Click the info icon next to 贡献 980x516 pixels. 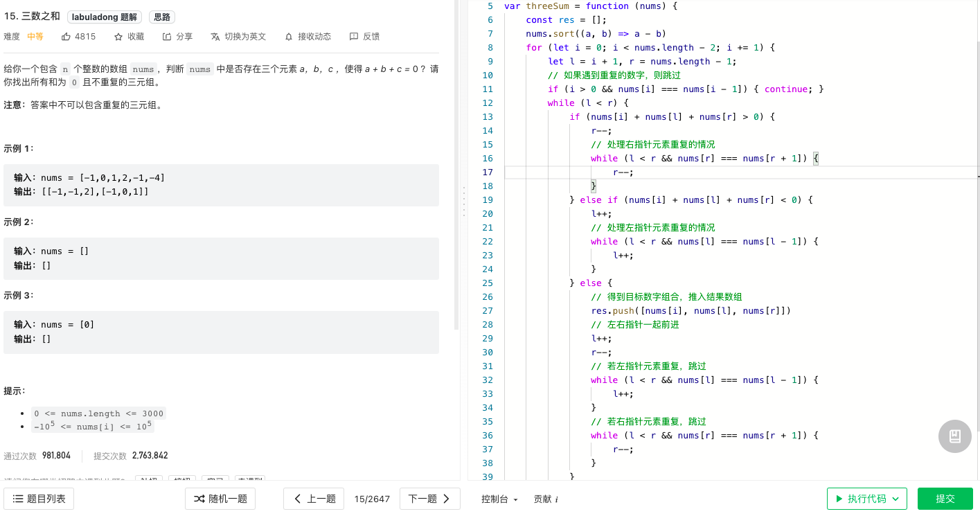[557, 499]
